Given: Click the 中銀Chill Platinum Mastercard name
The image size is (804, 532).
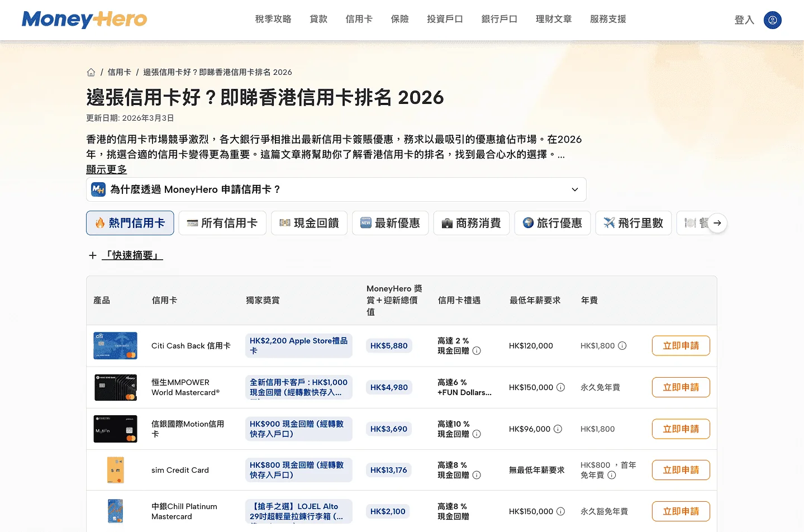Looking at the screenshot, I should (184, 511).
